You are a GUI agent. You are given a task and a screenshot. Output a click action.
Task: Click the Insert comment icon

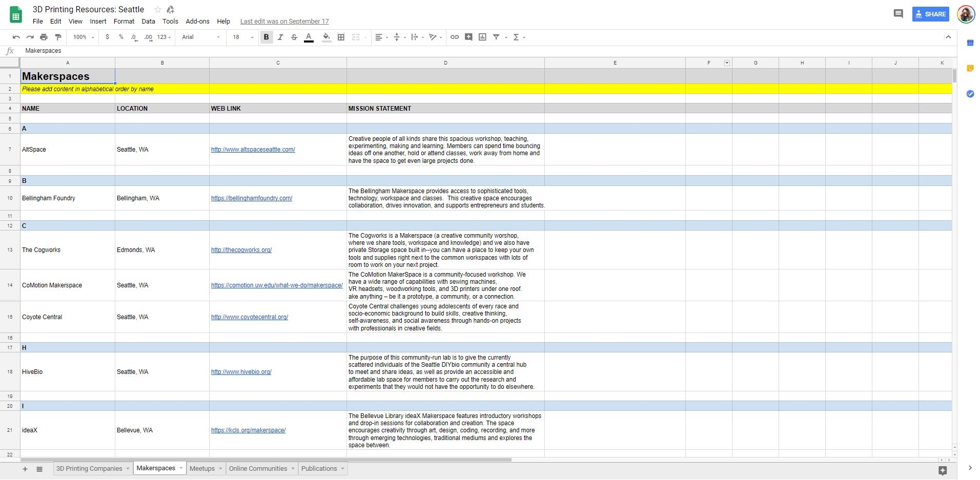point(468,37)
